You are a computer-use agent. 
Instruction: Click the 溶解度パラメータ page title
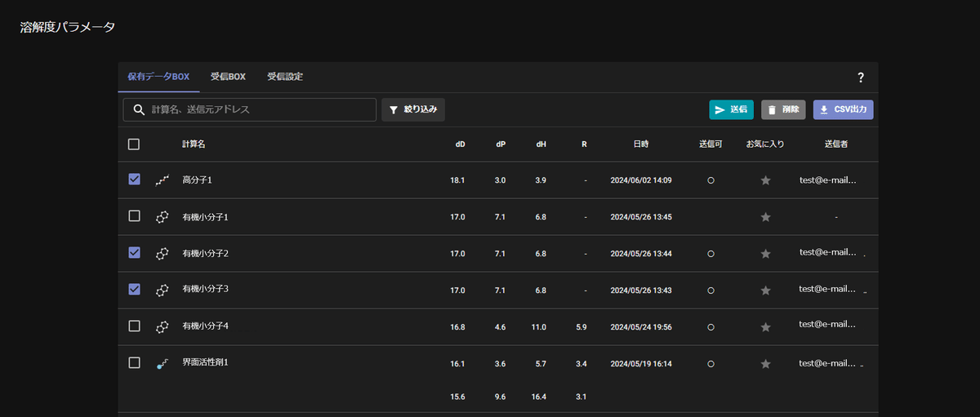(68, 27)
